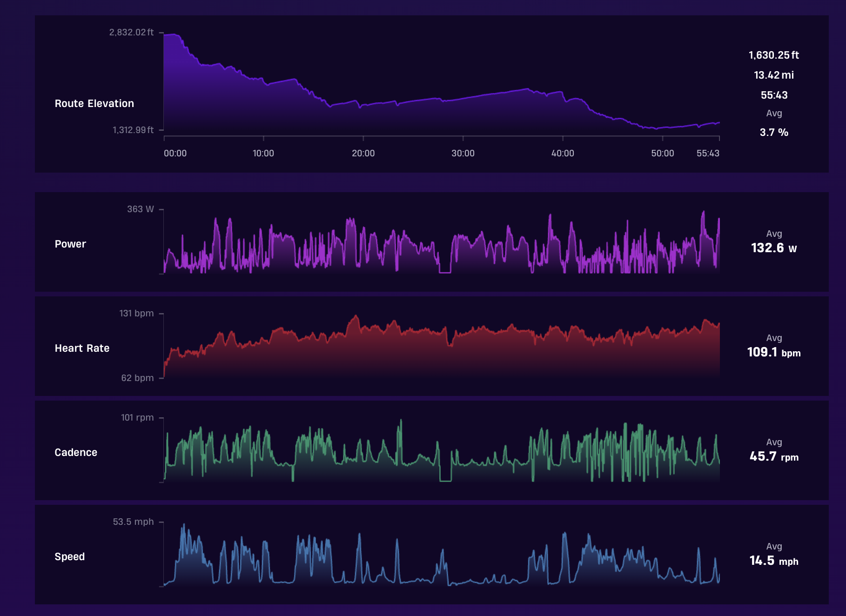Click the 131 bpm heart rate axis maximum
This screenshot has width=846, height=616.
(136, 313)
